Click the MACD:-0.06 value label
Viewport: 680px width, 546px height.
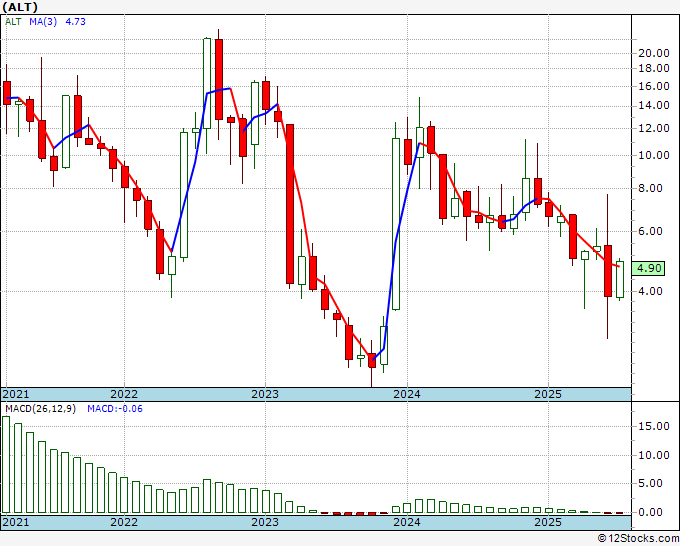pos(115,409)
